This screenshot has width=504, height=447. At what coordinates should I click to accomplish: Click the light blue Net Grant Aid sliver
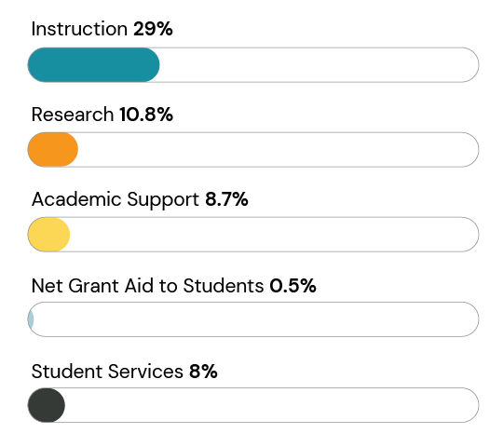31,319
